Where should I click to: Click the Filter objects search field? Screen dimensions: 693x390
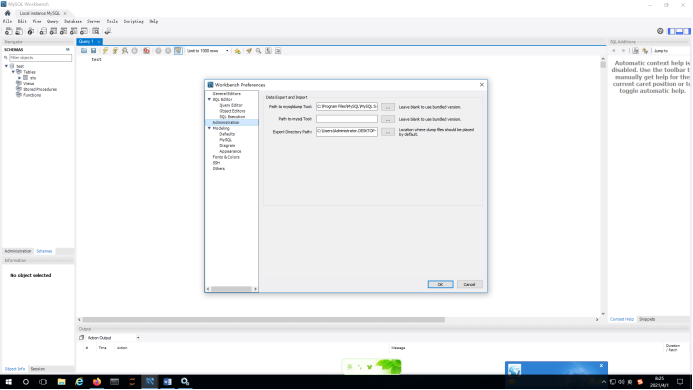40,58
